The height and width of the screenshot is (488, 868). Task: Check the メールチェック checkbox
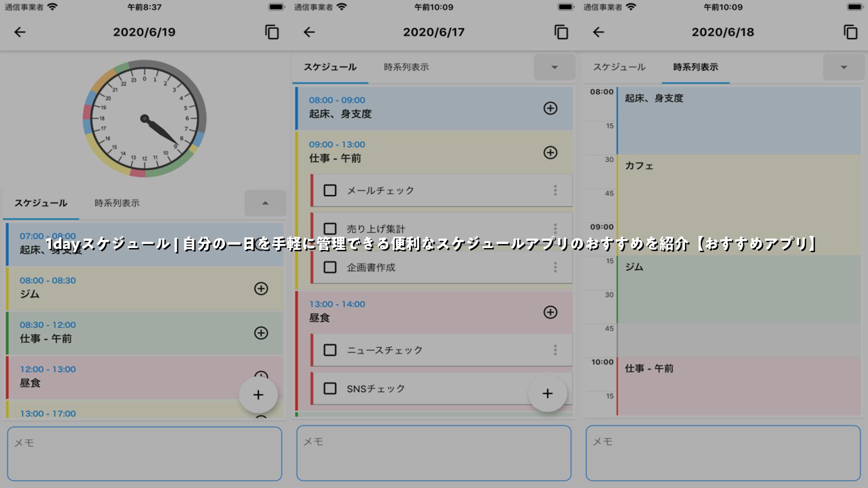click(x=330, y=190)
